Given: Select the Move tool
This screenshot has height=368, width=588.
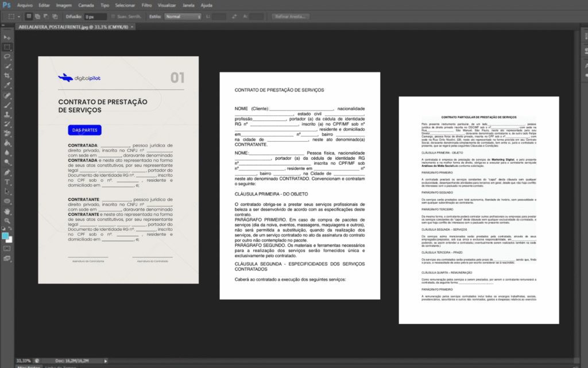Looking at the screenshot, I should click(7, 37).
